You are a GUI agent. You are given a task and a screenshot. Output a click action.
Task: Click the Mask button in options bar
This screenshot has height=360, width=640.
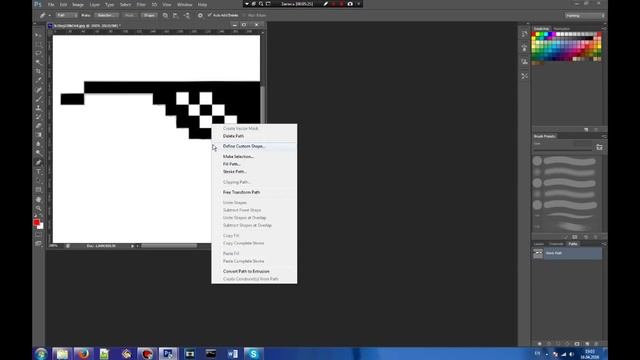[x=129, y=15]
